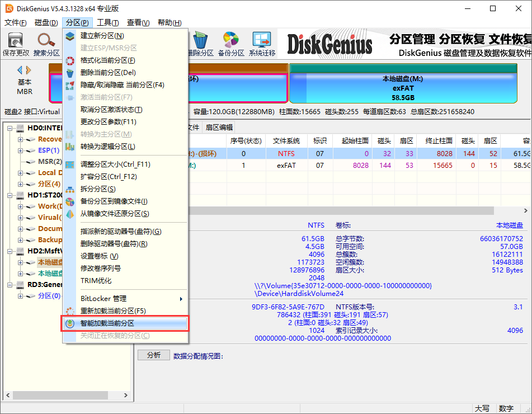
Task: Click the 分析 button
Action: (154, 355)
